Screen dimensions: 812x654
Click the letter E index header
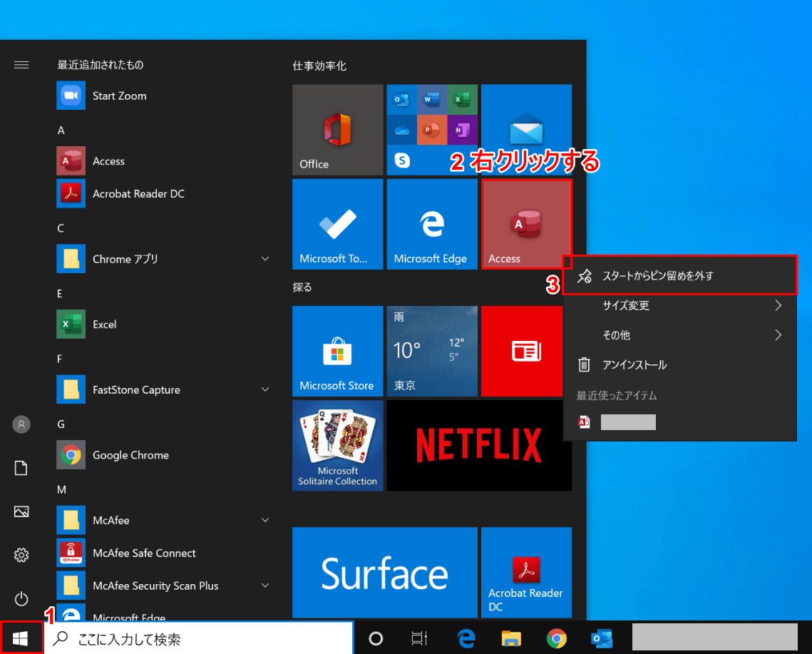pos(60,293)
